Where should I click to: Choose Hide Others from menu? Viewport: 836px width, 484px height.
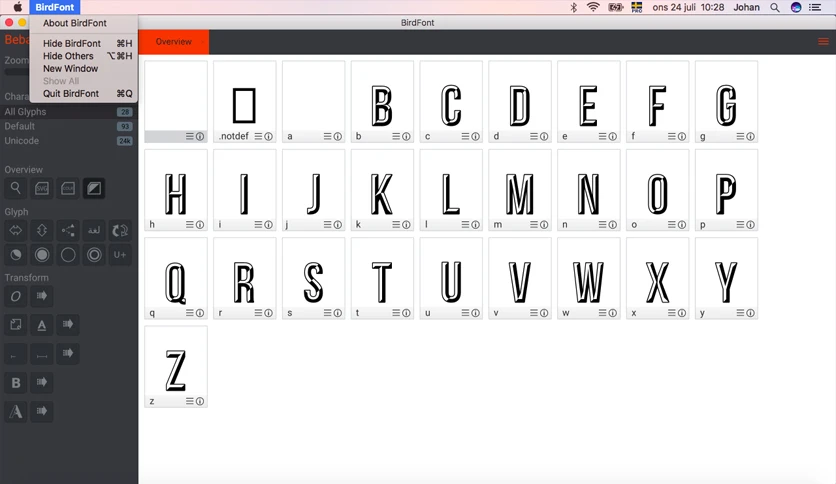pyautogui.click(x=84, y=56)
